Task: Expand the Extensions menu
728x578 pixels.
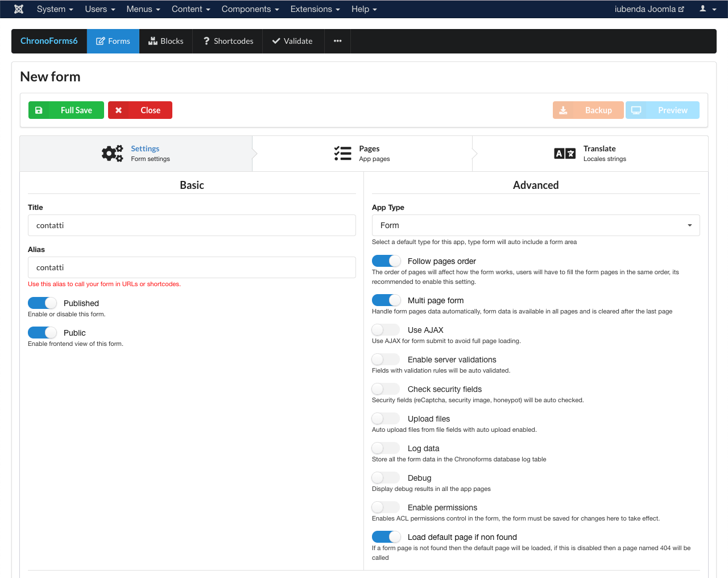Action: tap(315, 9)
